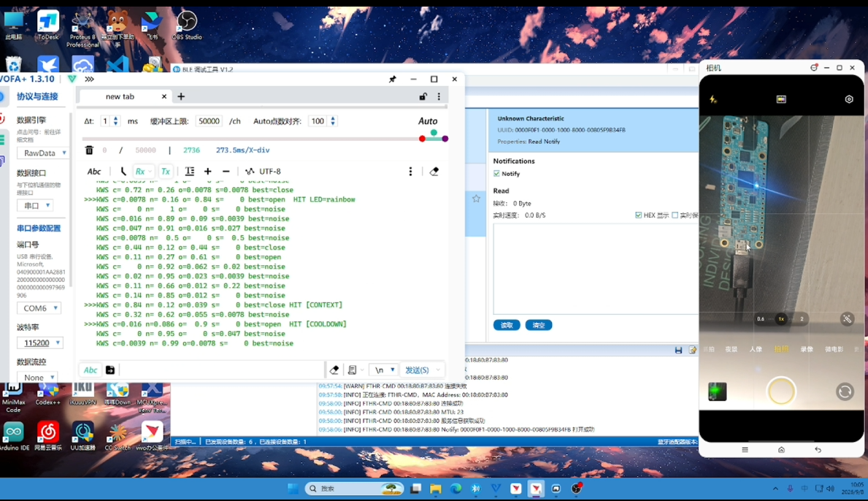Click the AI magic wand icon in camera
The height and width of the screenshot is (501, 868).
coord(847,319)
